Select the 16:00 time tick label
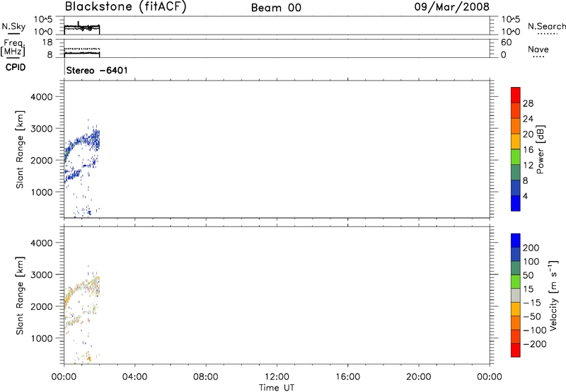This screenshot has height=392, width=566. click(347, 377)
